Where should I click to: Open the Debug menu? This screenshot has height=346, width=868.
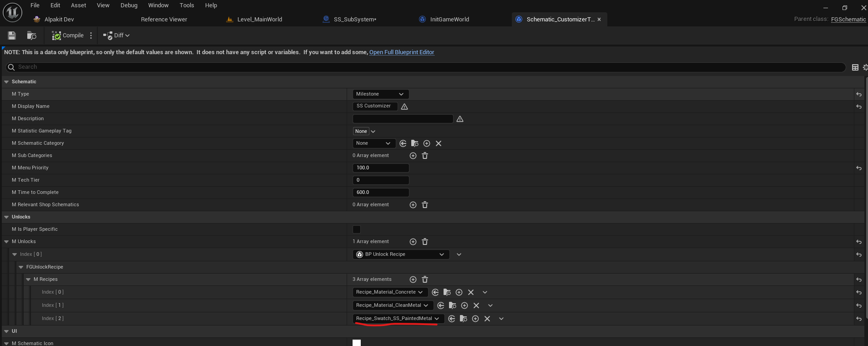pyautogui.click(x=129, y=5)
